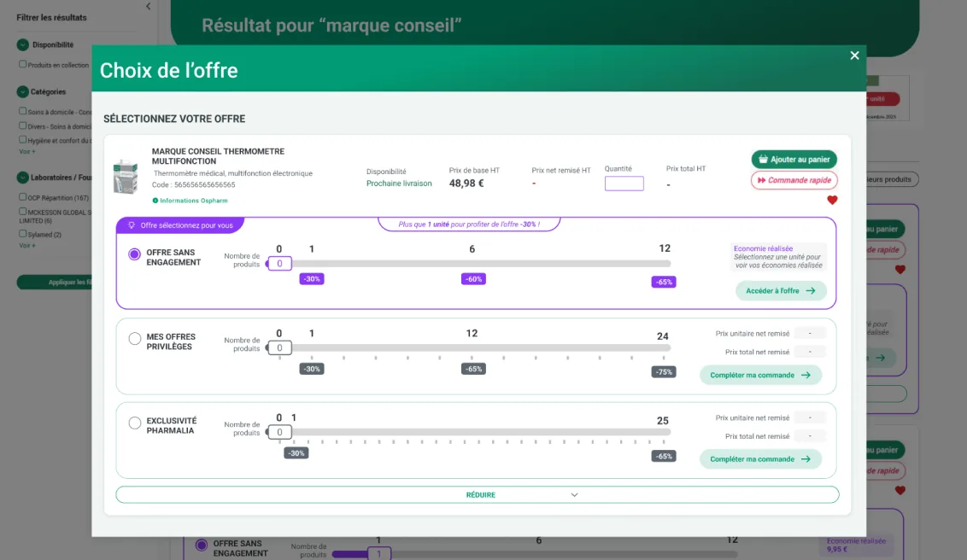Close the Choix de l'offre dialog
The image size is (967, 560).
[854, 55]
